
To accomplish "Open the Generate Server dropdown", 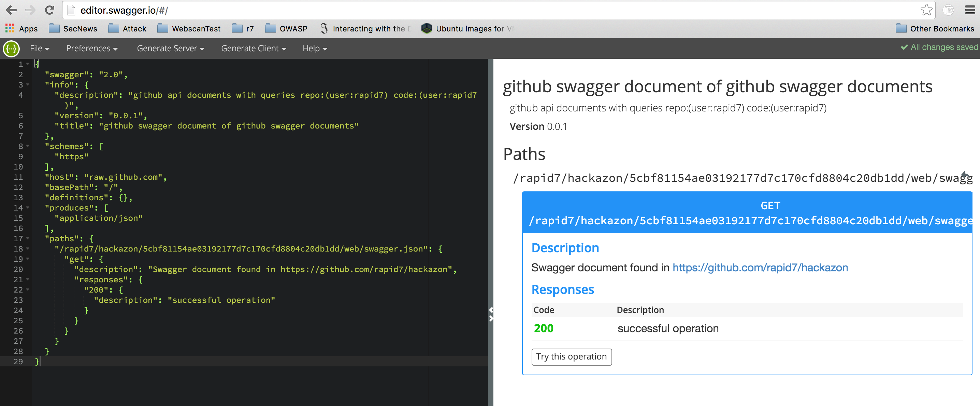I will [x=170, y=49].
